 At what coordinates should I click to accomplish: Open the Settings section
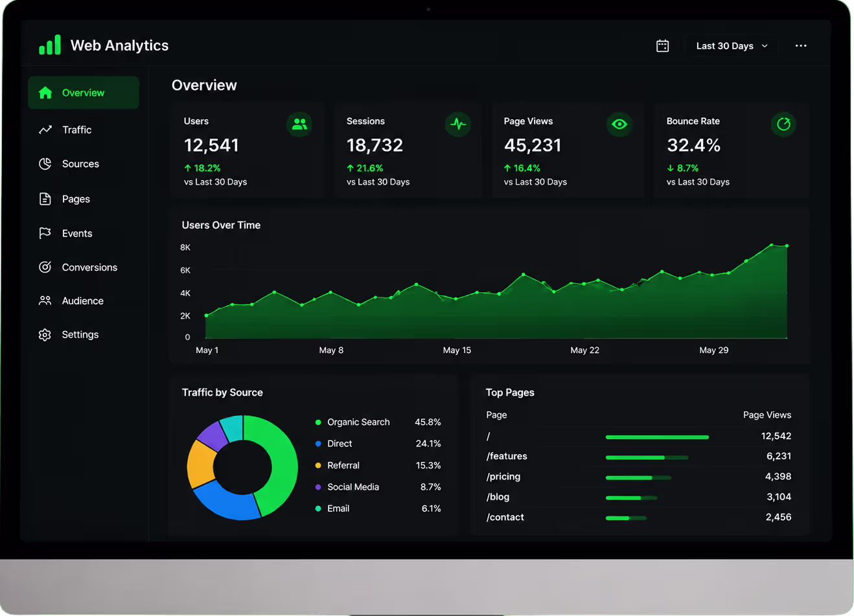pos(80,335)
